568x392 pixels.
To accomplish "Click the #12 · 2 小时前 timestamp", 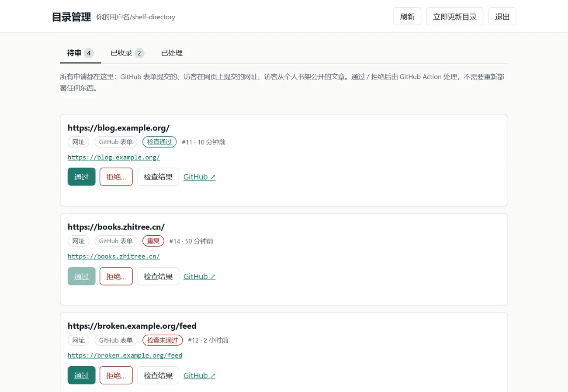I will pyautogui.click(x=208, y=340).
